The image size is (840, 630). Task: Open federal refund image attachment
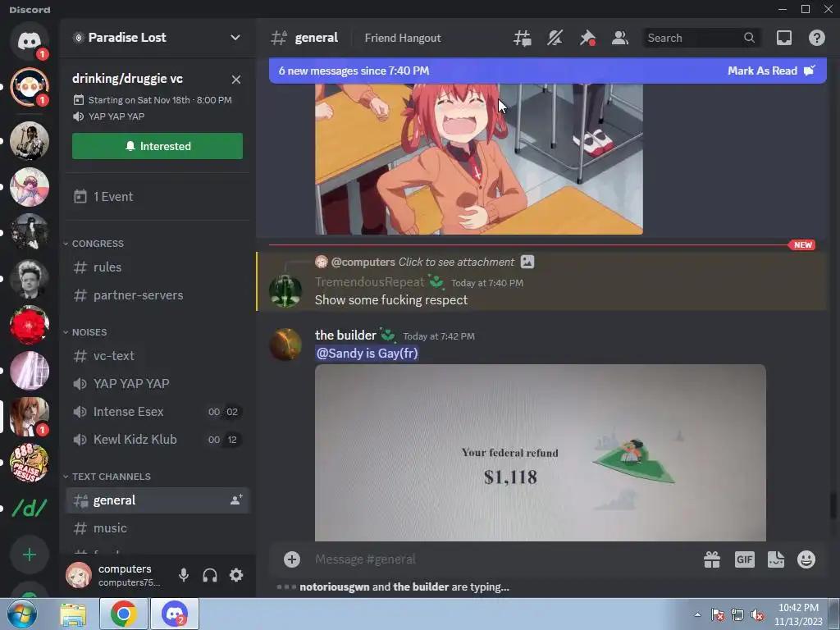[x=540, y=453]
